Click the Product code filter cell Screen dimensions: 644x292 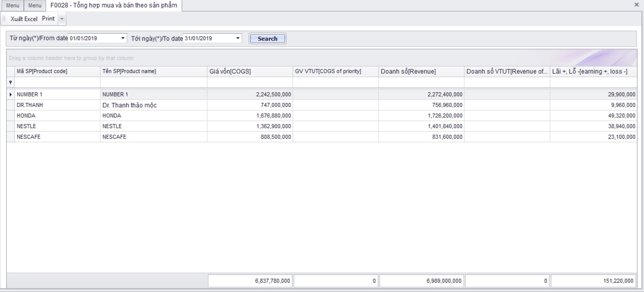tap(57, 82)
